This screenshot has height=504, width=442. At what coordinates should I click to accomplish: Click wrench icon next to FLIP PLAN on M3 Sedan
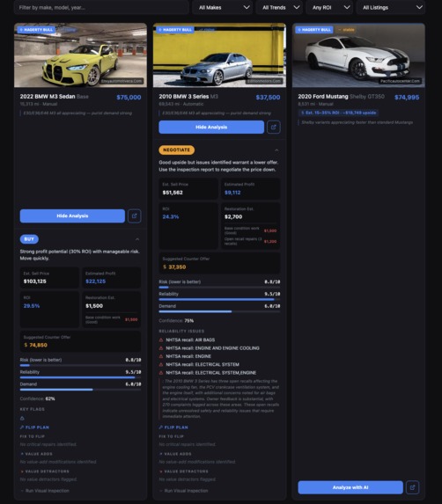22,427
